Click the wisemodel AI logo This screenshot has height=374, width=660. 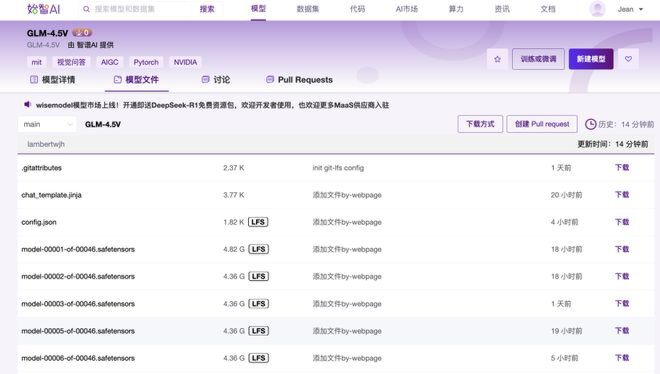(44, 9)
